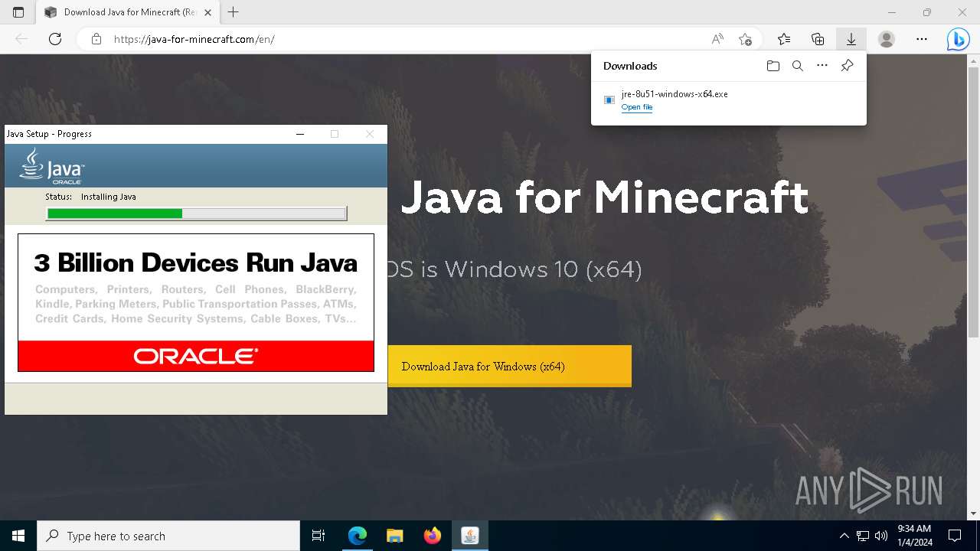Viewport: 980px width, 551px height.
Task: Click Open file link for download
Action: click(637, 107)
